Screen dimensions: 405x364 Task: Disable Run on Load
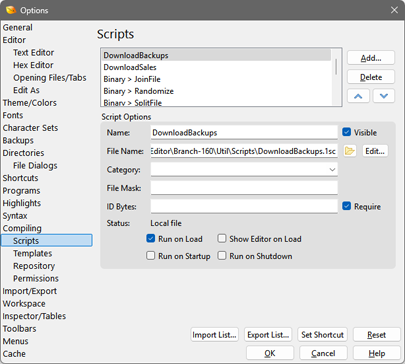click(151, 239)
